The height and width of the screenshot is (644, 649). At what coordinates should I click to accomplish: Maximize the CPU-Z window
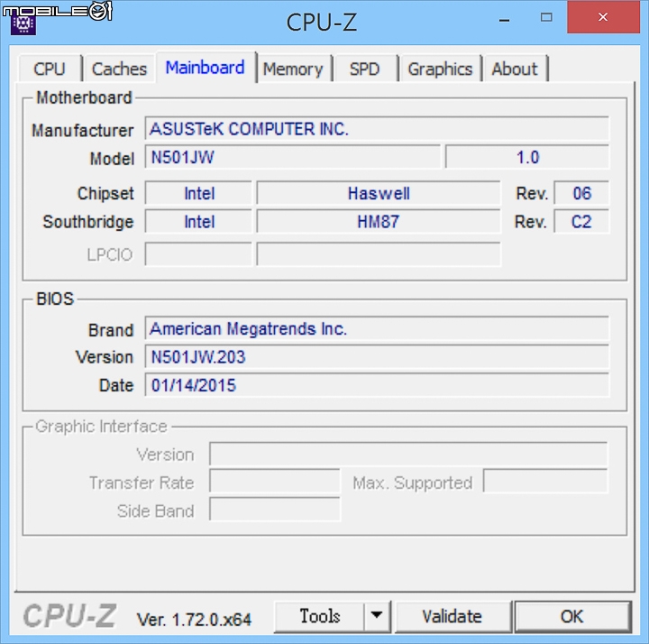(x=546, y=17)
